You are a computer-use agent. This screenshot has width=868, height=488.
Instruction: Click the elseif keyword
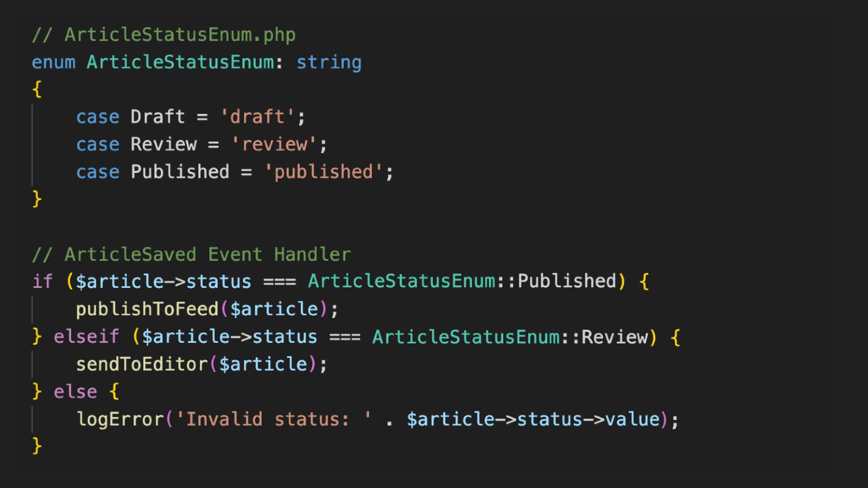click(x=86, y=336)
